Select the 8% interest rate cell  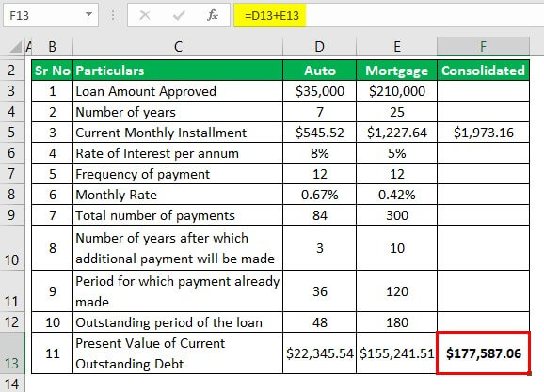click(320, 153)
